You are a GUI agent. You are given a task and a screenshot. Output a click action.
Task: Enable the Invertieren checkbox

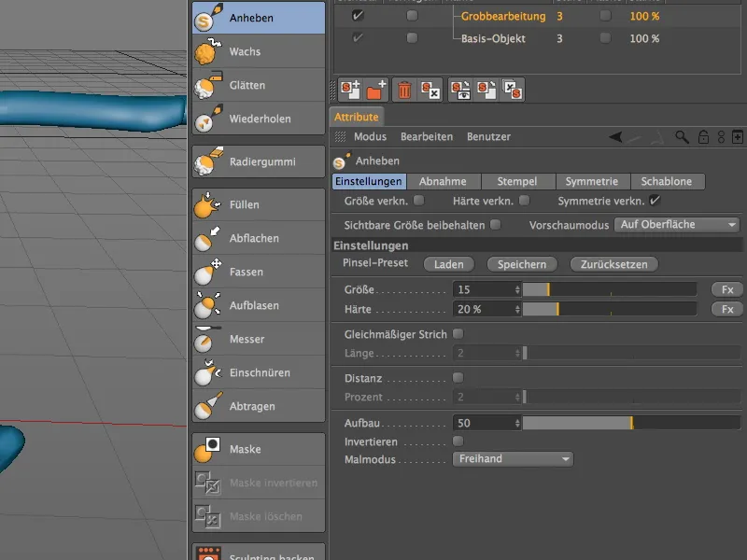pos(458,441)
